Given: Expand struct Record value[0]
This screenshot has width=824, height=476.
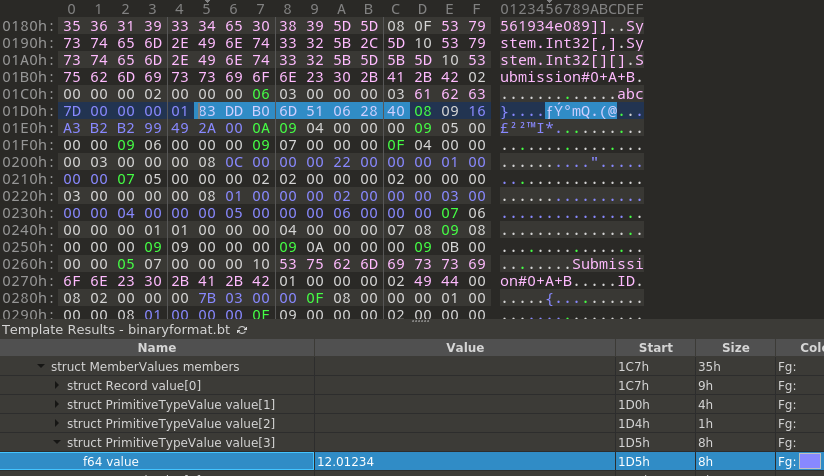Looking at the screenshot, I should 57,385.
